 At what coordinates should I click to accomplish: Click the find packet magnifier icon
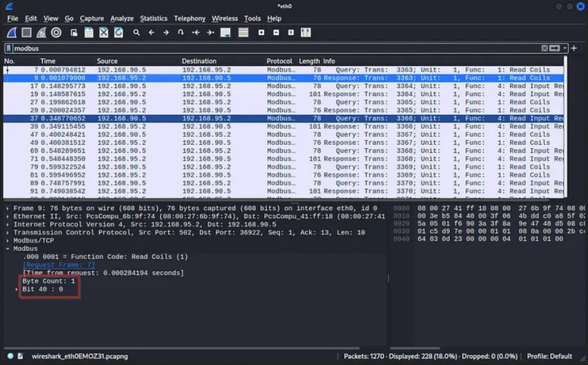click(136, 32)
